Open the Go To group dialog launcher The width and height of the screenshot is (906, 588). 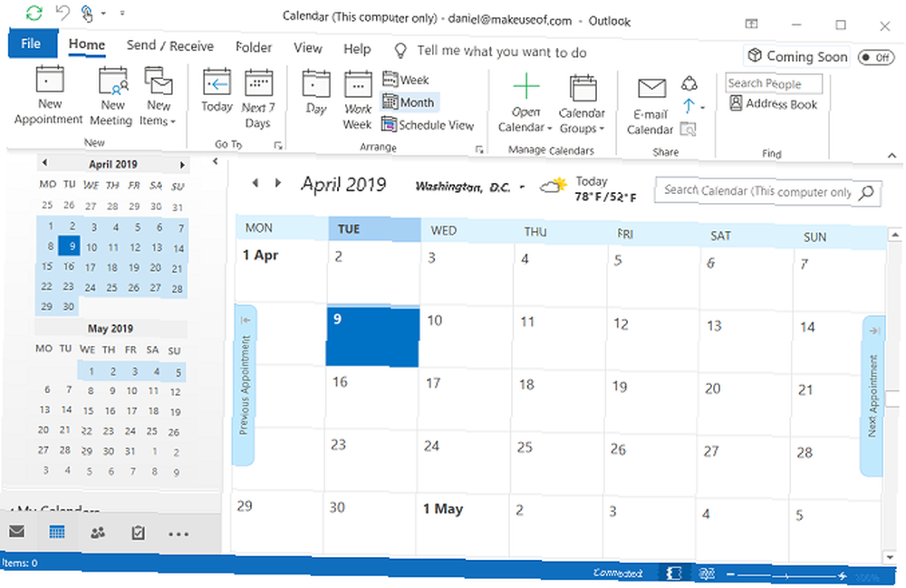click(x=278, y=146)
